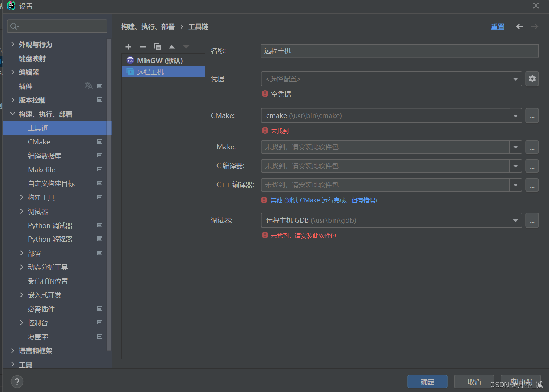549x392 pixels.
Task: Click the plugins language translate icon
Action: coord(89,86)
